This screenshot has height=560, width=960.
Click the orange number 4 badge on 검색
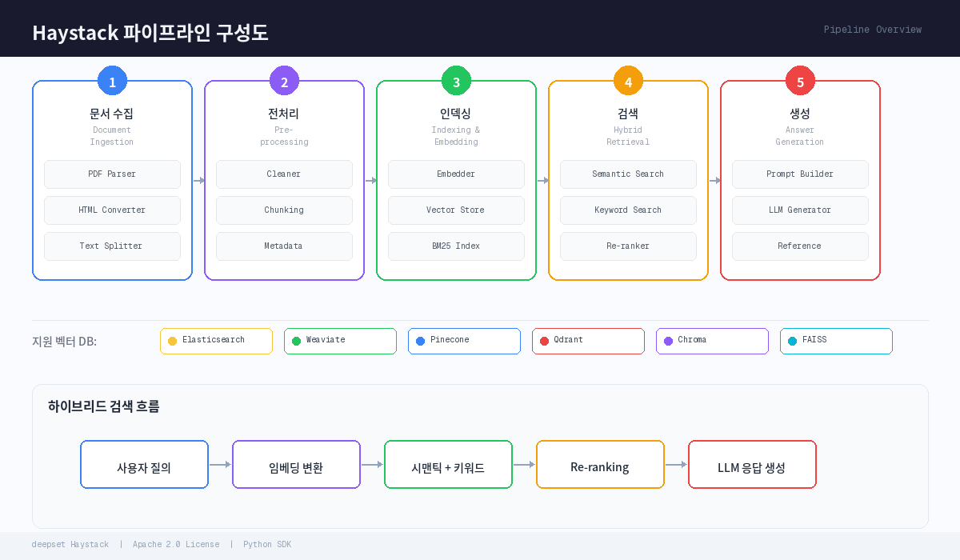click(x=628, y=81)
